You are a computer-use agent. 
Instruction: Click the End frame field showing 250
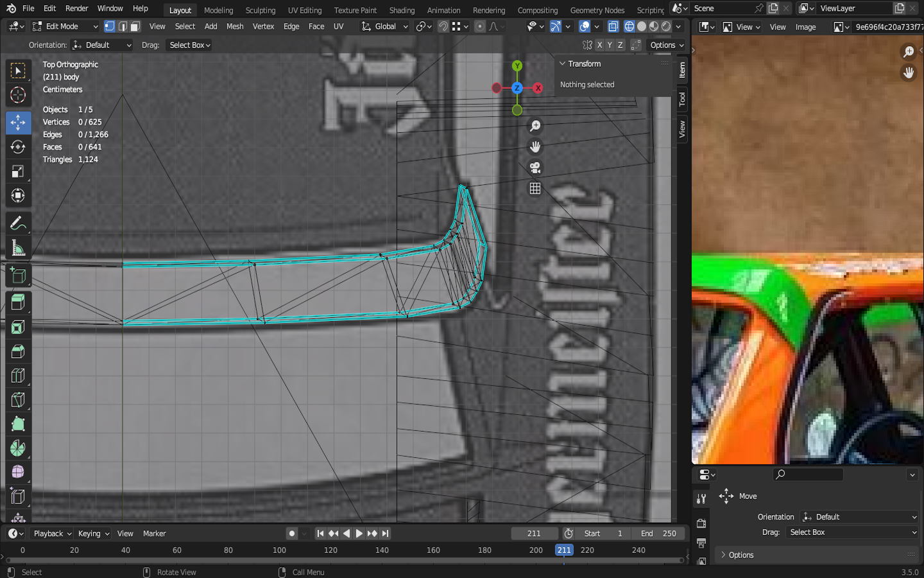coord(658,534)
